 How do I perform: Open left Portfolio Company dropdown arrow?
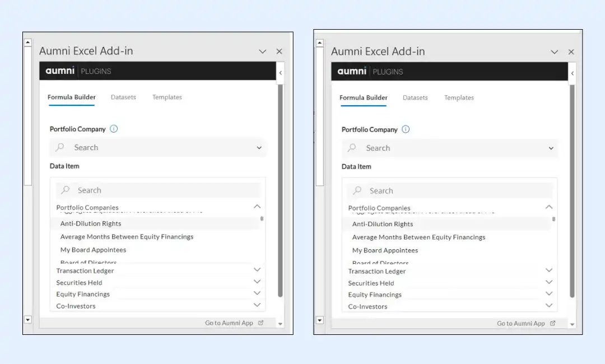[x=259, y=148]
